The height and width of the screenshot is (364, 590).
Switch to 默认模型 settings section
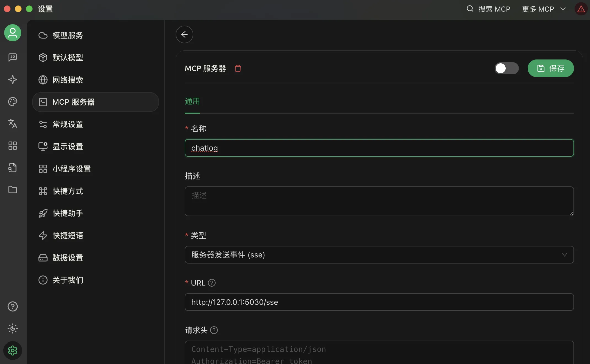(68, 57)
